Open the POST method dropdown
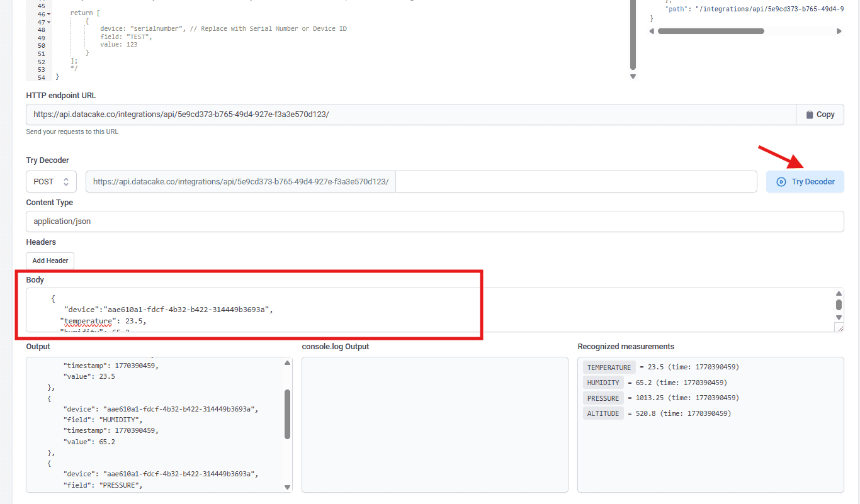Viewport: 860px width, 504px height. [51, 182]
